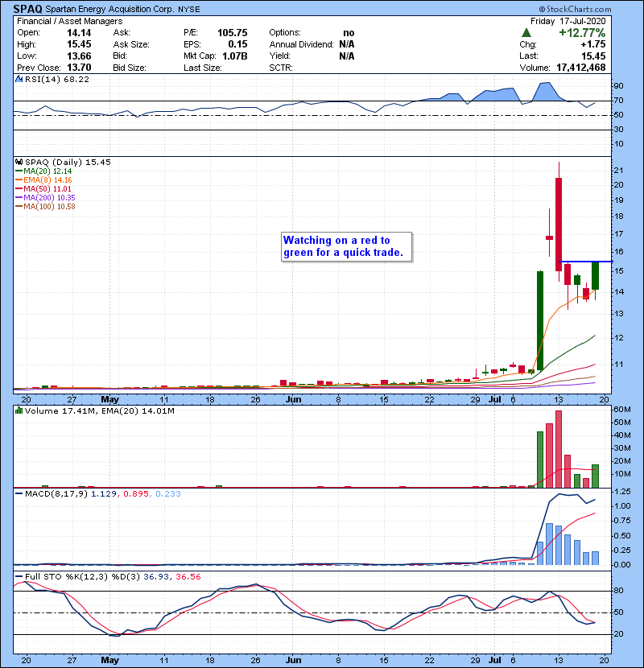Click the Prev Close value 13.70

click(79, 68)
